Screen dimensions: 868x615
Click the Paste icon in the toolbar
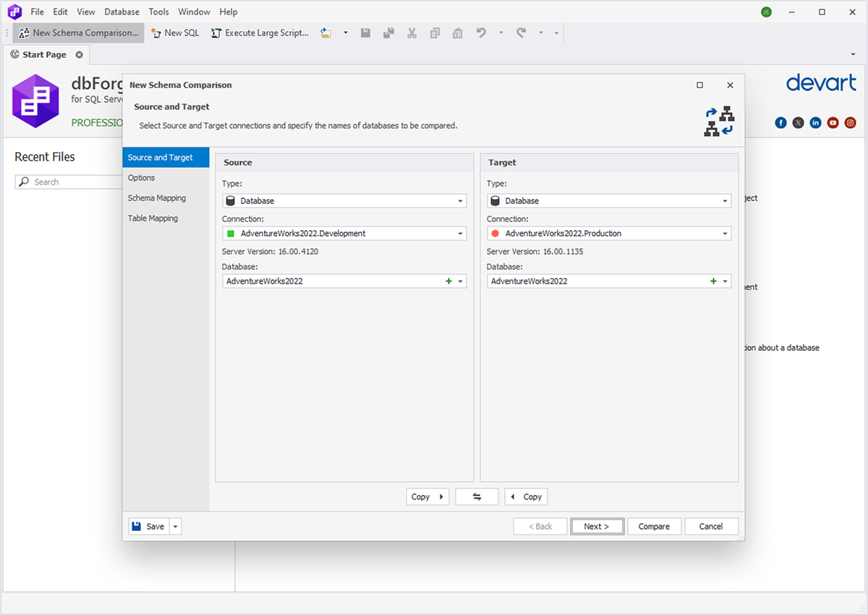pyautogui.click(x=457, y=33)
